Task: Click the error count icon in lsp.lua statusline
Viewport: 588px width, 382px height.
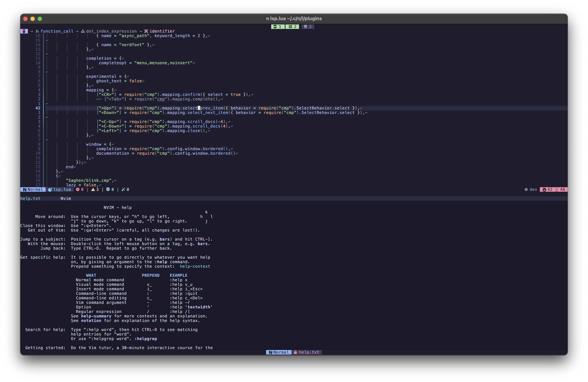Action: click(78, 190)
